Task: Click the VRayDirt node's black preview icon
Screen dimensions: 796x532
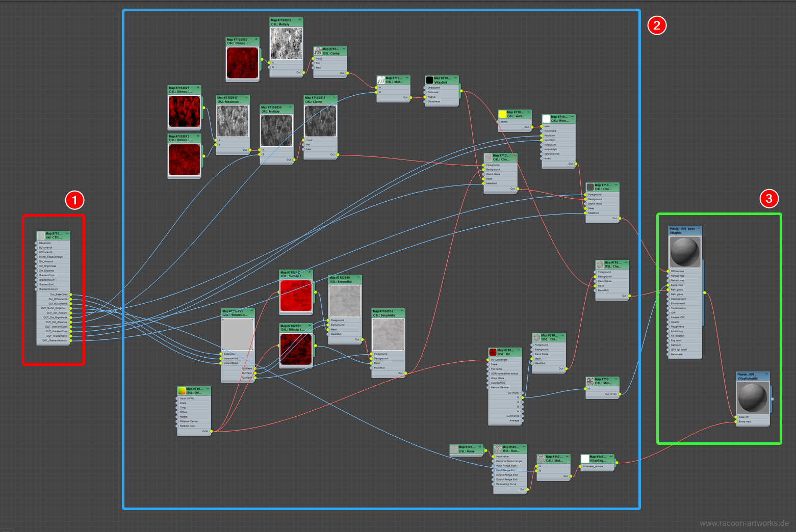Action: coord(429,80)
